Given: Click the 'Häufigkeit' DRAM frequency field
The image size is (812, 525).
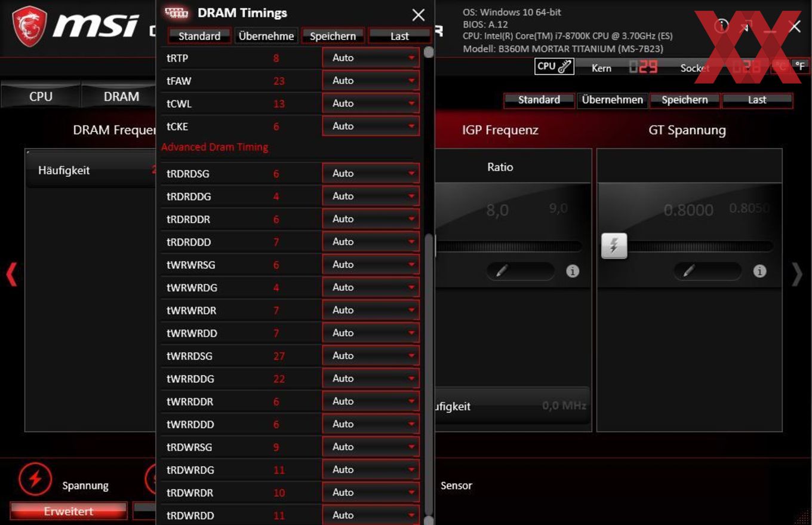Looking at the screenshot, I should [x=91, y=170].
